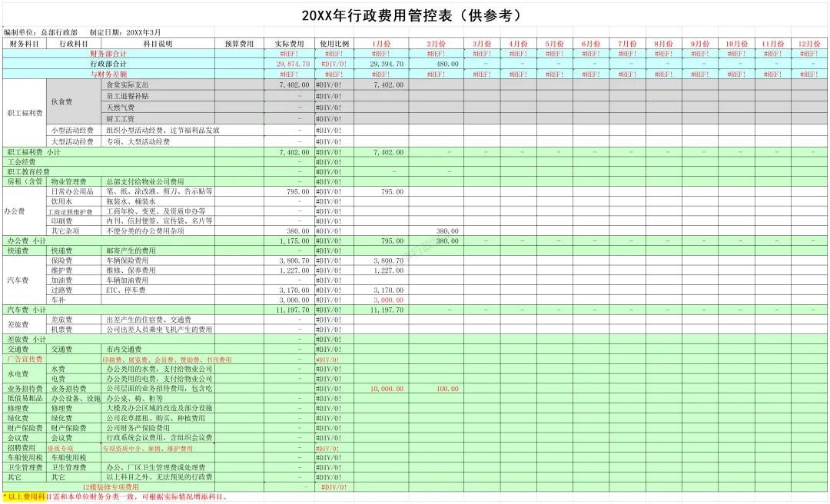Image resolution: width=830 pixels, height=504 pixels.
Task: Select the red value '10,000.00'
Action: [x=387, y=389]
